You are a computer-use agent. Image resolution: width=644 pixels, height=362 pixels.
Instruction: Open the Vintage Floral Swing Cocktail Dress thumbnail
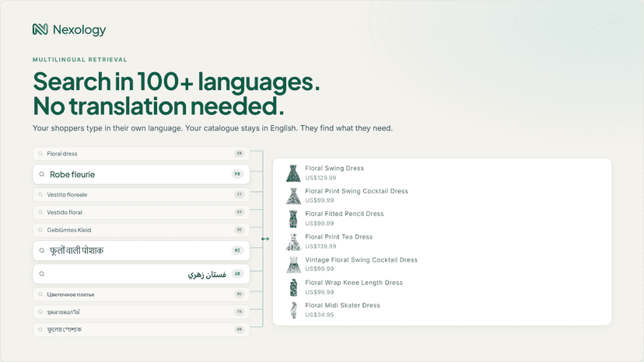(293, 265)
